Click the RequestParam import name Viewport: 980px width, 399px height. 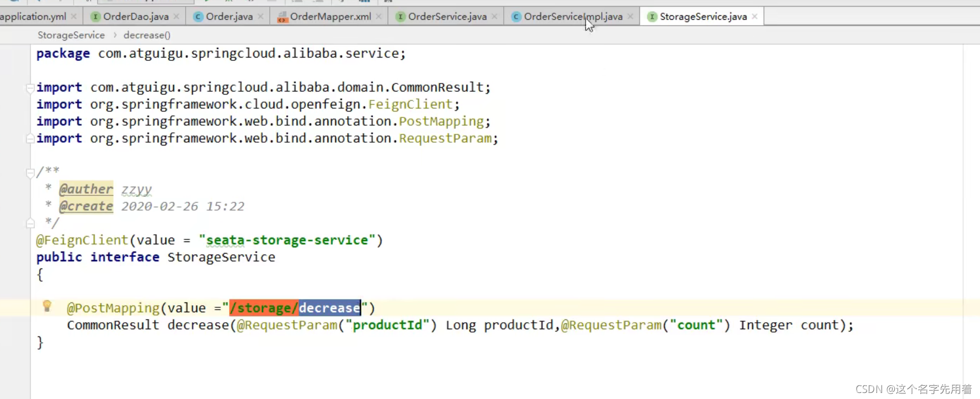(445, 138)
